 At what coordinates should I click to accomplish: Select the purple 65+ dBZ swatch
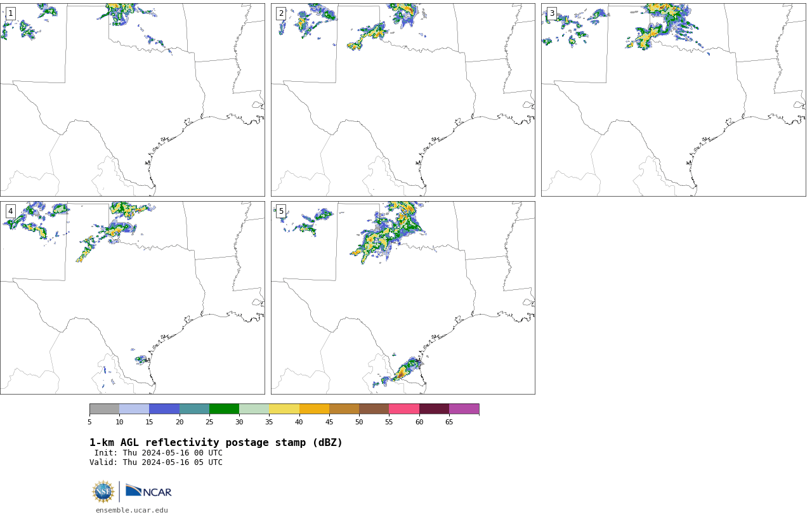tap(464, 409)
